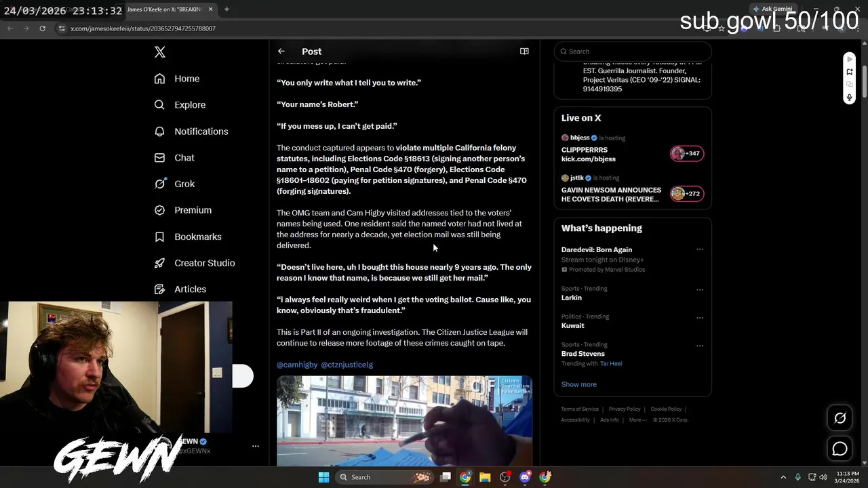This screenshot has height=488, width=868.
Task: Open File Explorer from the taskbar
Action: 485,477
